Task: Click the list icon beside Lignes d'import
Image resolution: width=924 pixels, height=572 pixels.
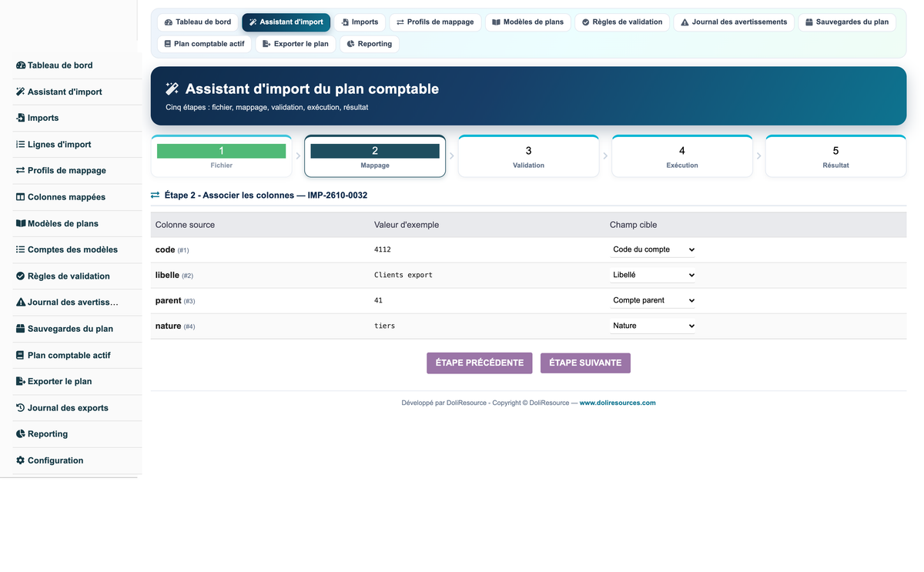Action: pyautogui.click(x=21, y=144)
